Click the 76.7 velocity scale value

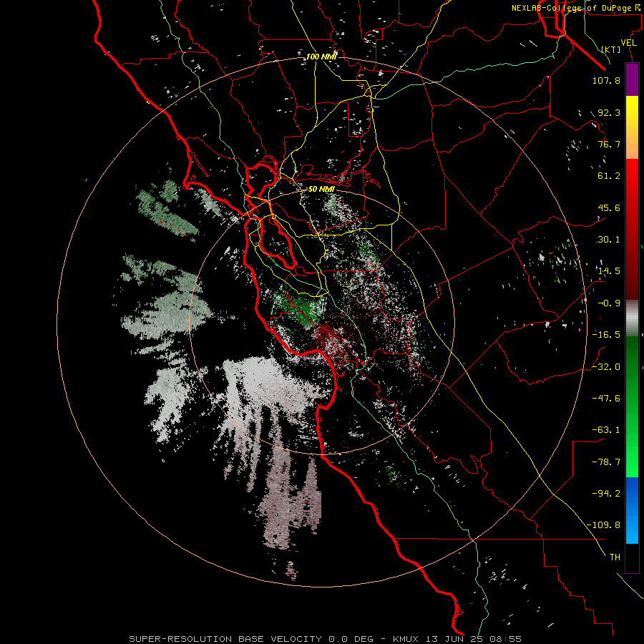[609, 144]
